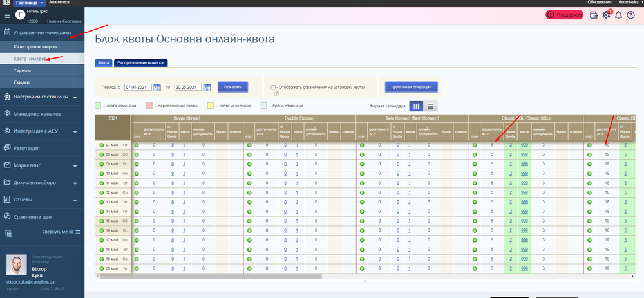Open the settings gear with notification badge
644x298 pixels.
point(606,15)
